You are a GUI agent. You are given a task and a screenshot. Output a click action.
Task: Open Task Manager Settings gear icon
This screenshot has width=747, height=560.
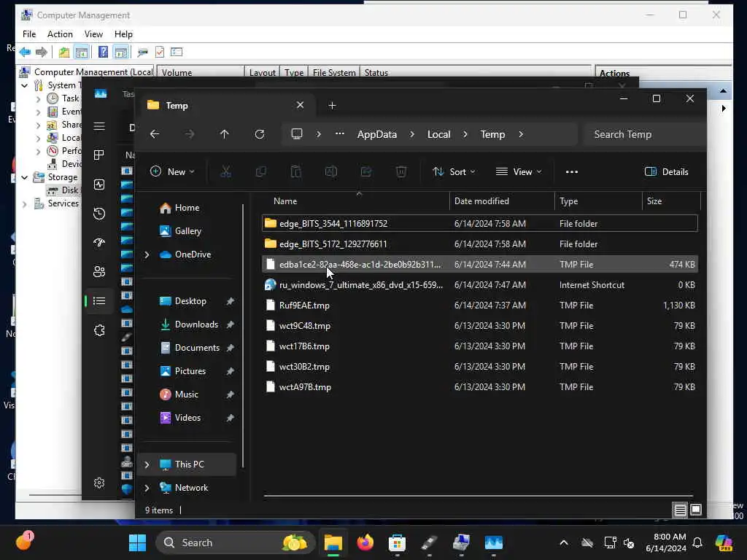pos(99,483)
